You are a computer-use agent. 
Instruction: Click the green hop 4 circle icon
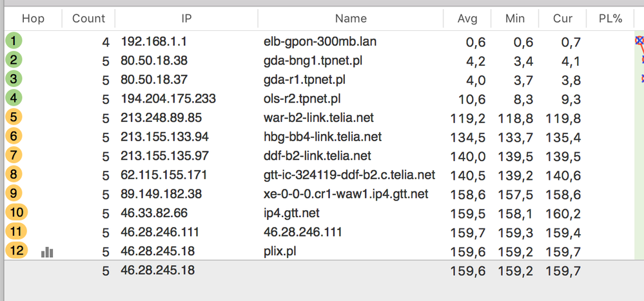coord(14,99)
